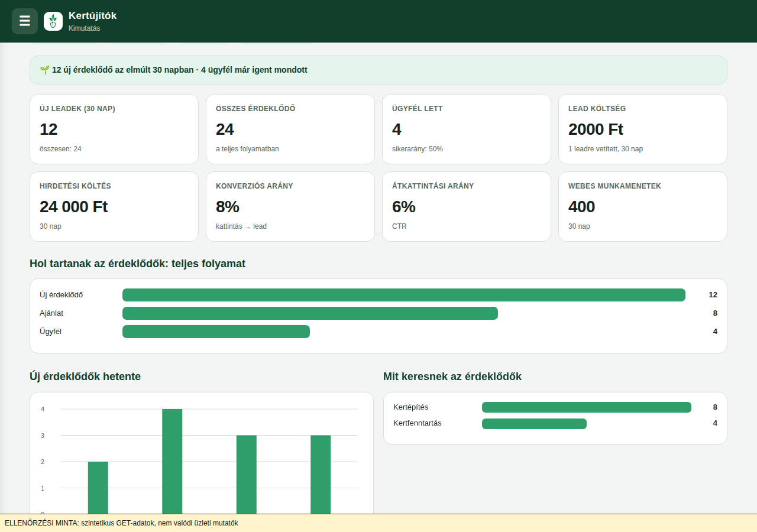This screenshot has height=532, width=757.
Task: Click the 'Hol tartanak az érdeklődők' heading
Action: 137,264
